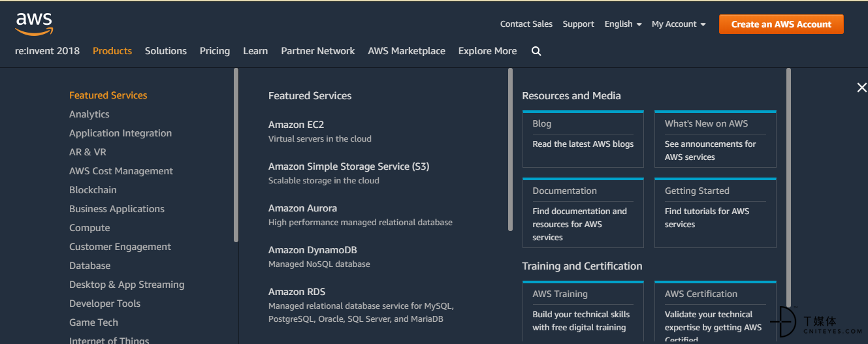Open the Getting Started card
The width and height of the screenshot is (868, 344).
[715, 213]
